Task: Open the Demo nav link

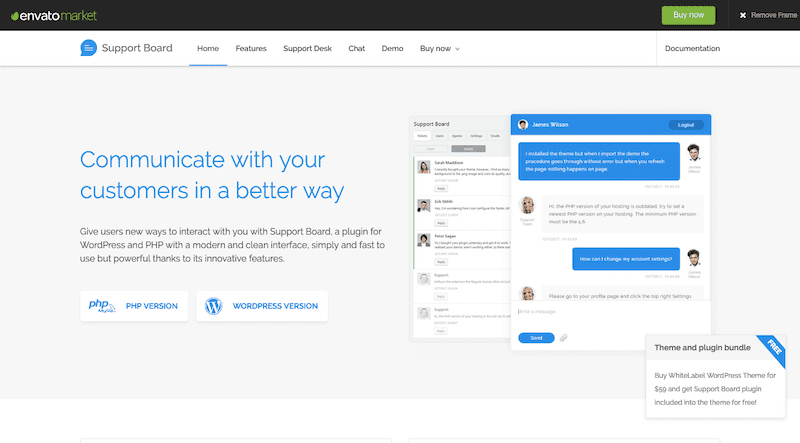Action: (x=392, y=48)
